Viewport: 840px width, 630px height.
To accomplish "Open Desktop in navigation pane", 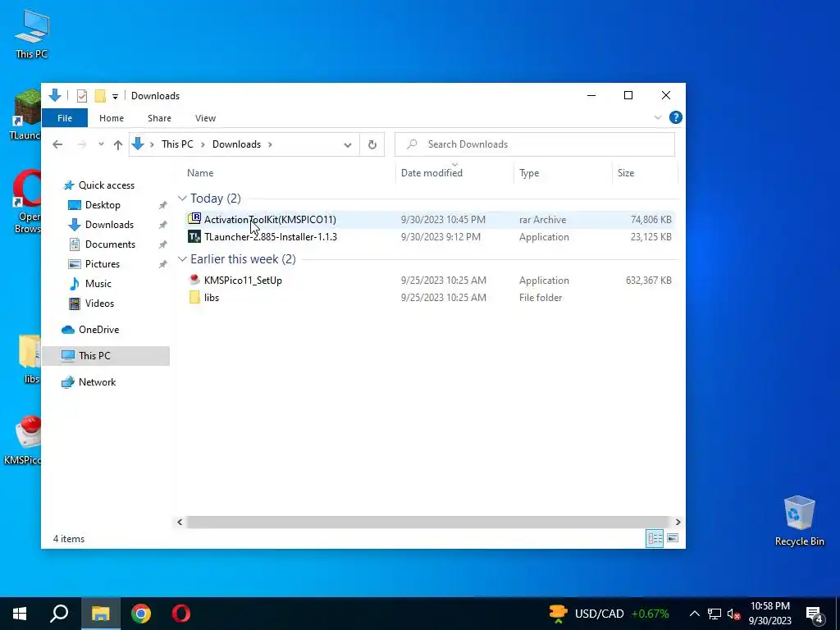I will point(103,205).
